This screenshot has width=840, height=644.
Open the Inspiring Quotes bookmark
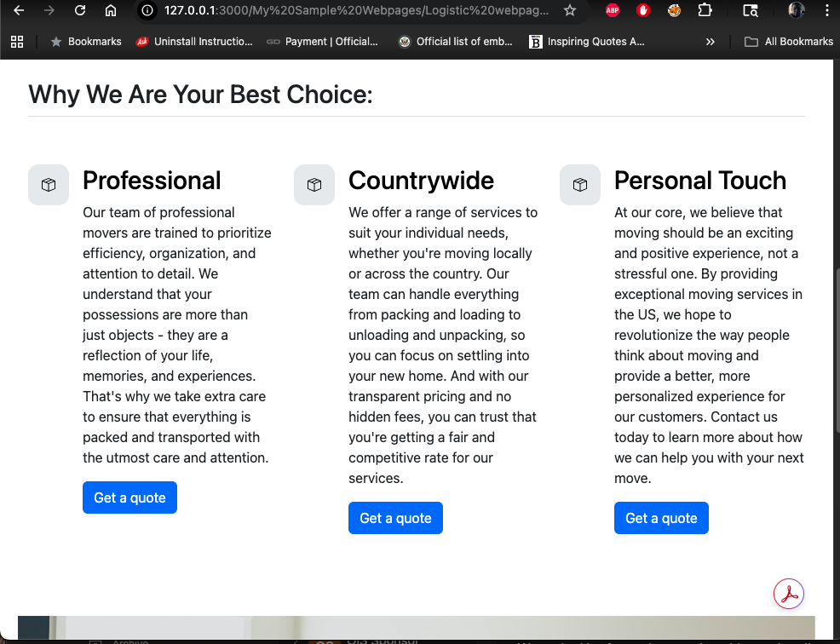(x=587, y=42)
